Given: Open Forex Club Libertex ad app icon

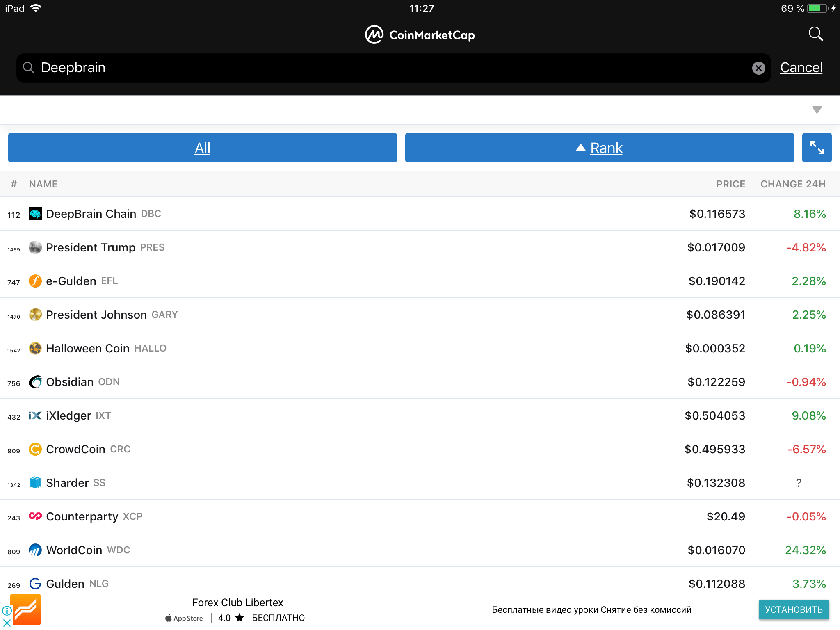Looking at the screenshot, I should click(25, 609).
